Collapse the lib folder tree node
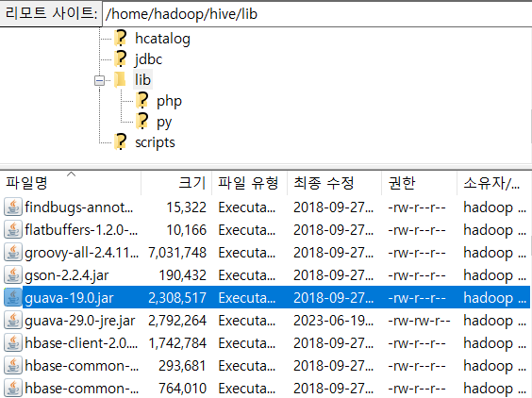Viewport: 532px width, 398px height. click(x=99, y=81)
